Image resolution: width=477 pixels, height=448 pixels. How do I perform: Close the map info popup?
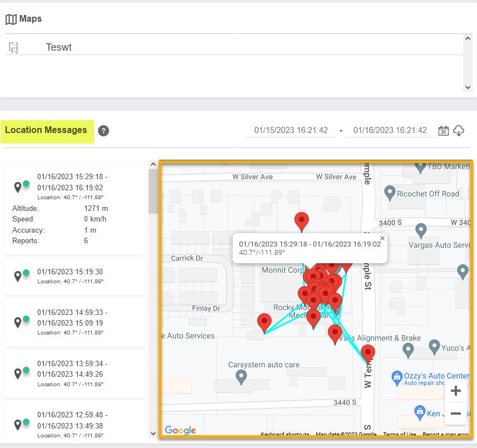382,238
